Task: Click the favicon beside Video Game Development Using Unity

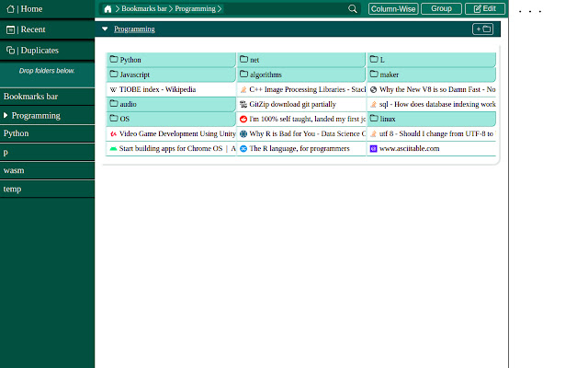Action: pyautogui.click(x=113, y=133)
